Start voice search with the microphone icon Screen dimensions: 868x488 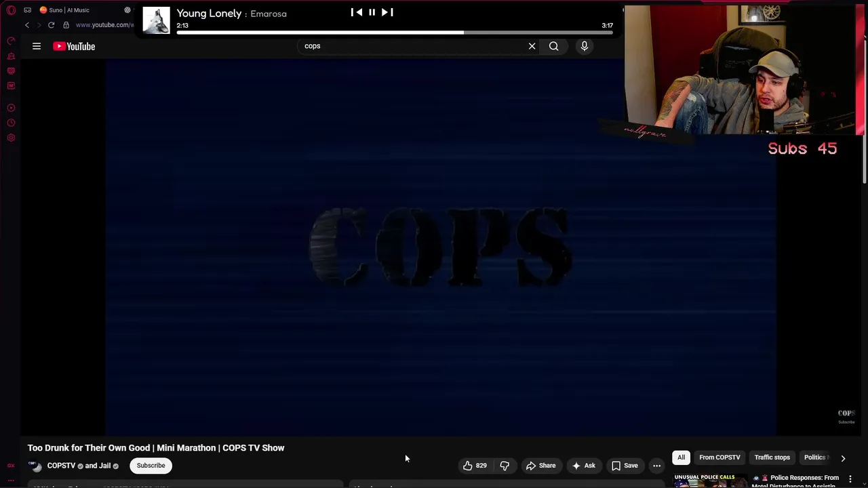pos(585,46)
